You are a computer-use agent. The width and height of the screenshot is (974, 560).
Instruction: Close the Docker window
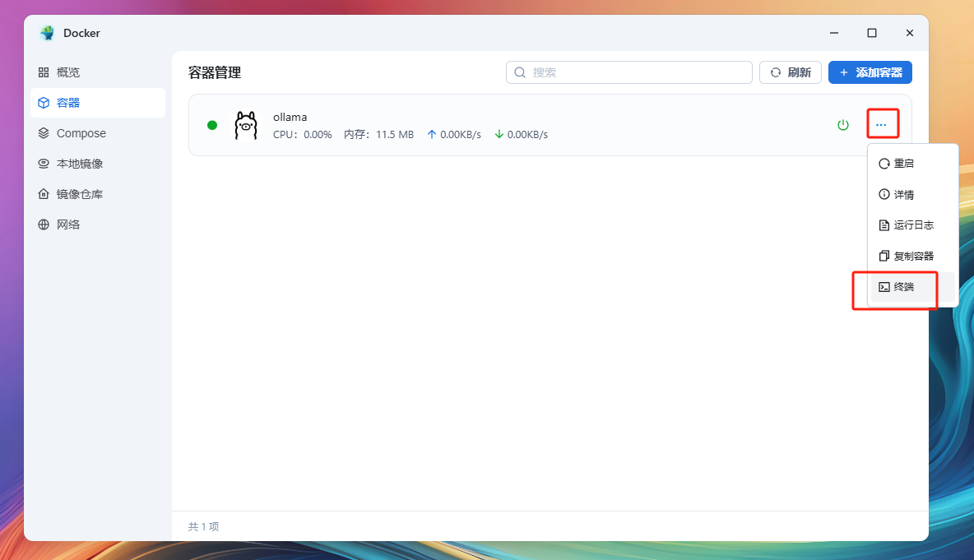pos(909,33)
